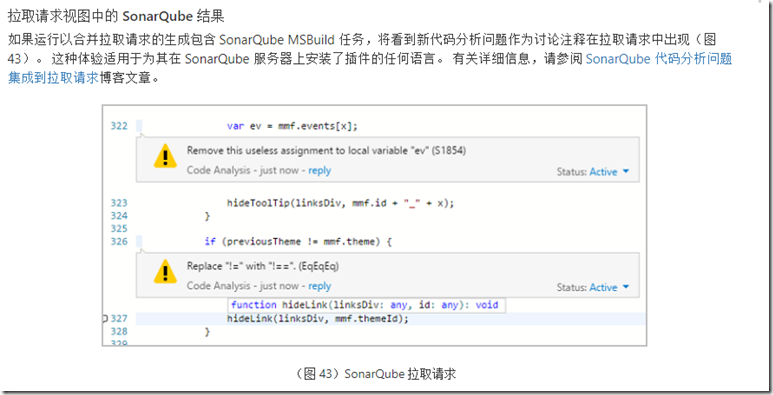Click the embedded pull request screenshot image
The image size is (773, 395).
pos(374,225)
